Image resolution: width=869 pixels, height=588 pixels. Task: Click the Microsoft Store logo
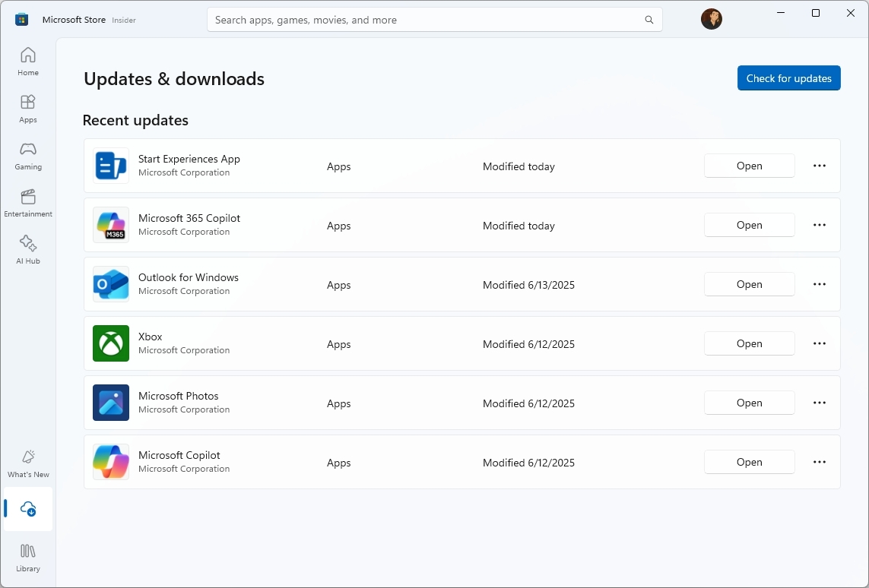coord(21,19)
